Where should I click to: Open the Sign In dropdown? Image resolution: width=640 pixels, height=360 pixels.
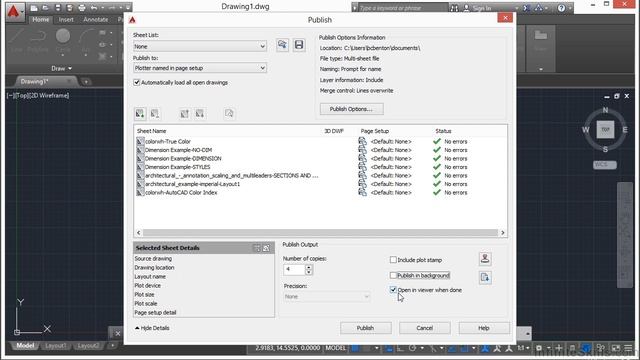(x=518, y=8)
